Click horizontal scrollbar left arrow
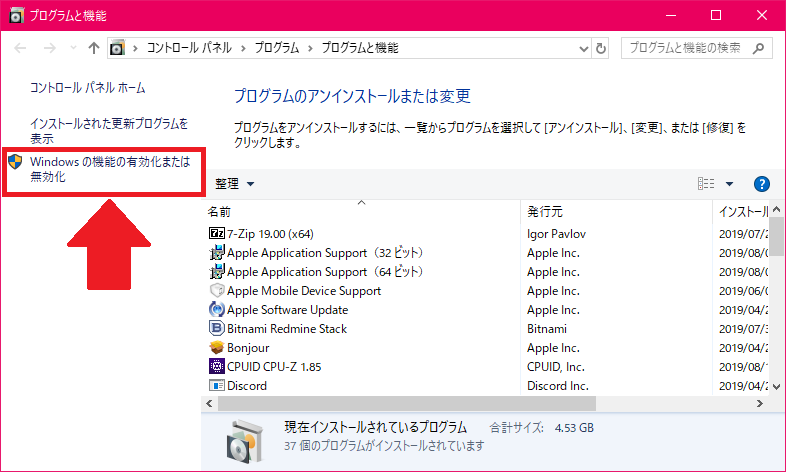786x472 pixels. click(210, 403)
